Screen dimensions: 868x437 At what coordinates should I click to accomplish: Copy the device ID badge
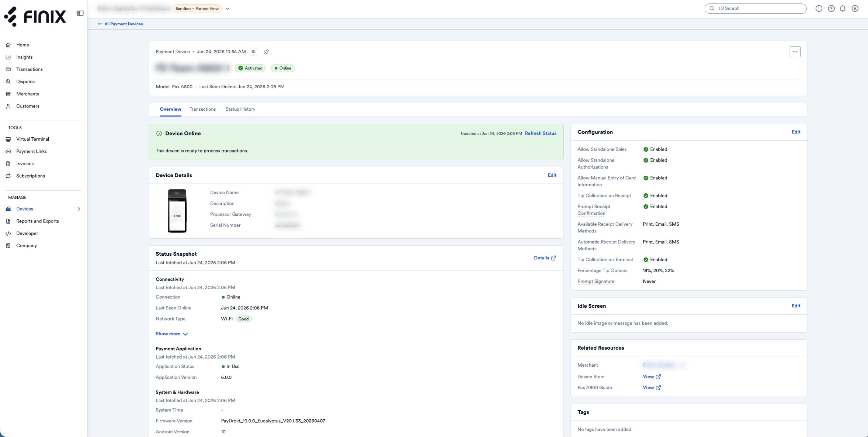coord(254,51)
